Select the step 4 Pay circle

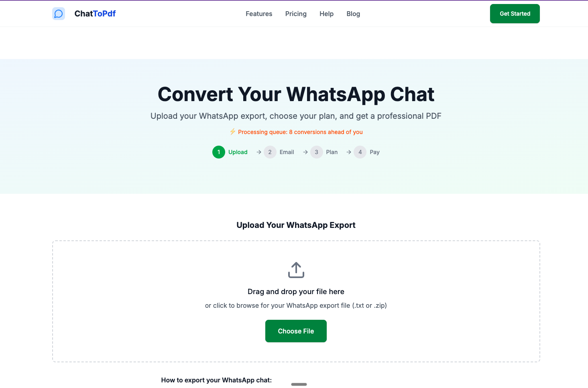pyautogui.click(x=360, y=152)
